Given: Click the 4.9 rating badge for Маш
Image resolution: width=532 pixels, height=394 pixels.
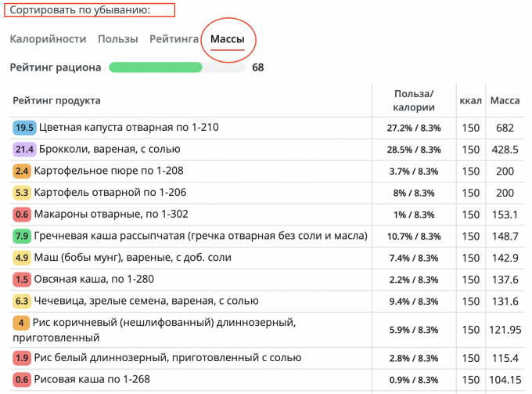Looking at the screenshot, I should coord(22,258).
